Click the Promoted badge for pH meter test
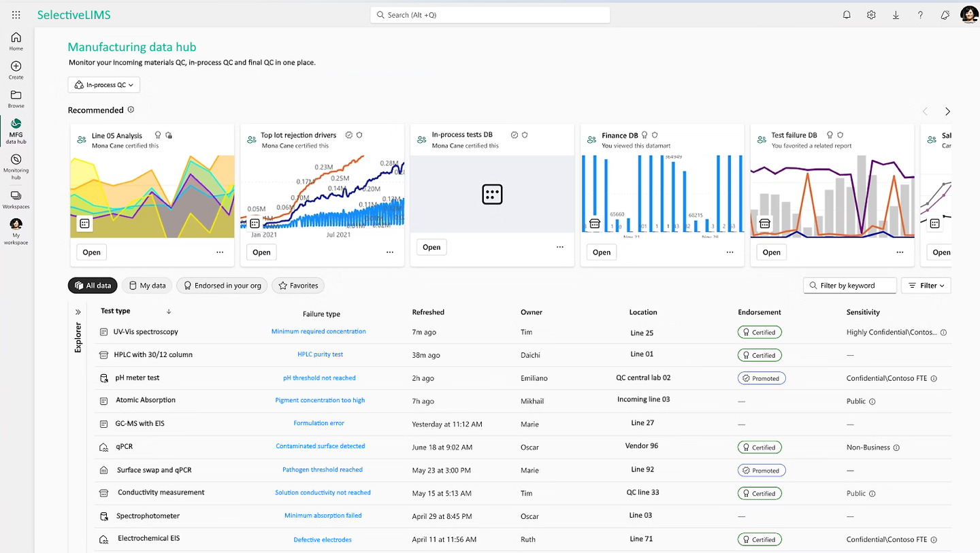 click(x=762, y=378)
